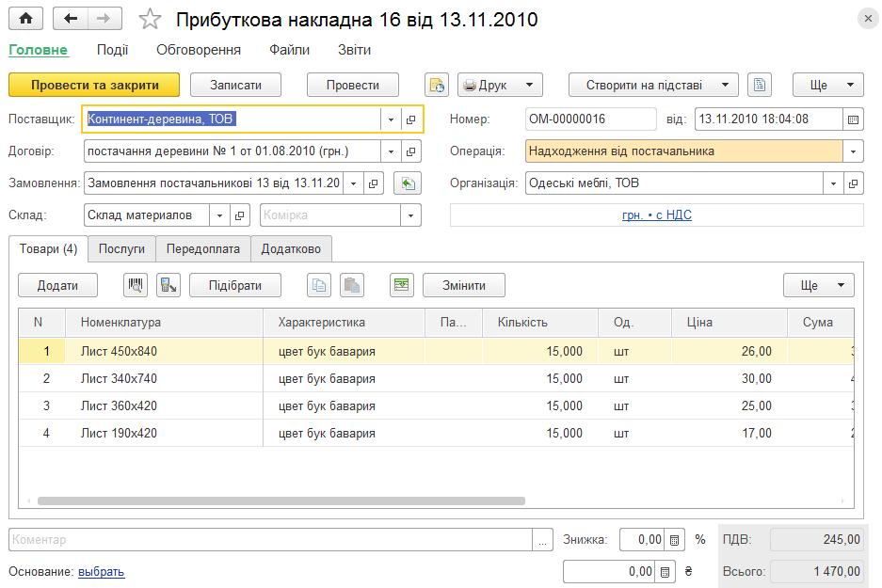
Task: Copy selected rows icon
Action: 319,285
